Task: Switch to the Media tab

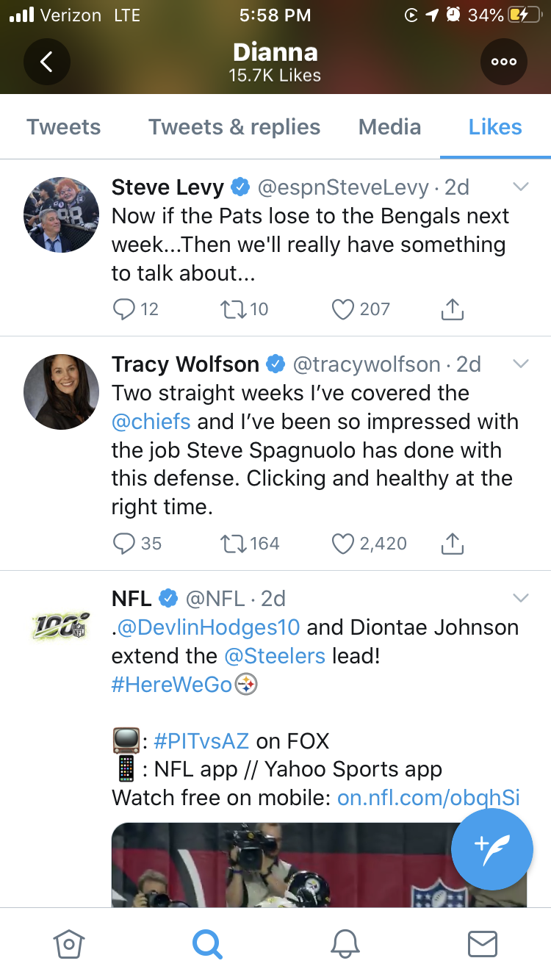Action: (389, 127)
